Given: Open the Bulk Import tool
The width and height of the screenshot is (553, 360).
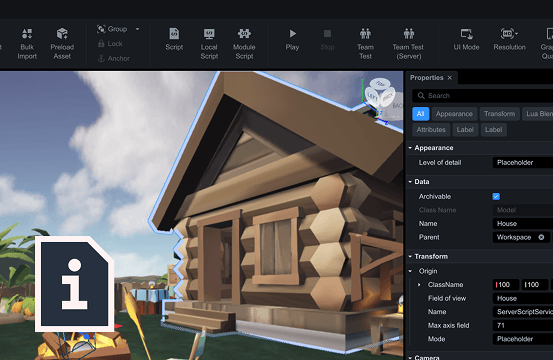Looking at the screenshot, I should click(x=27, y=44).
